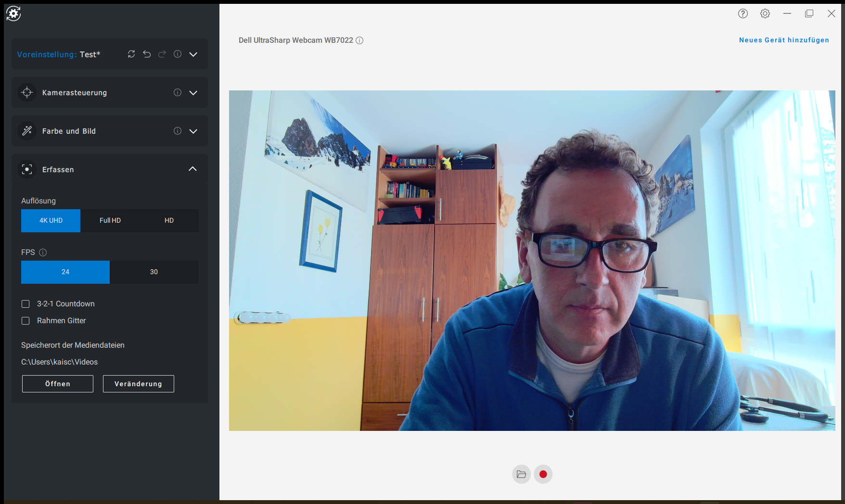This screenshot has width=845, height=504.
Task: Start recording with the red record button
Action: [543, 474]
